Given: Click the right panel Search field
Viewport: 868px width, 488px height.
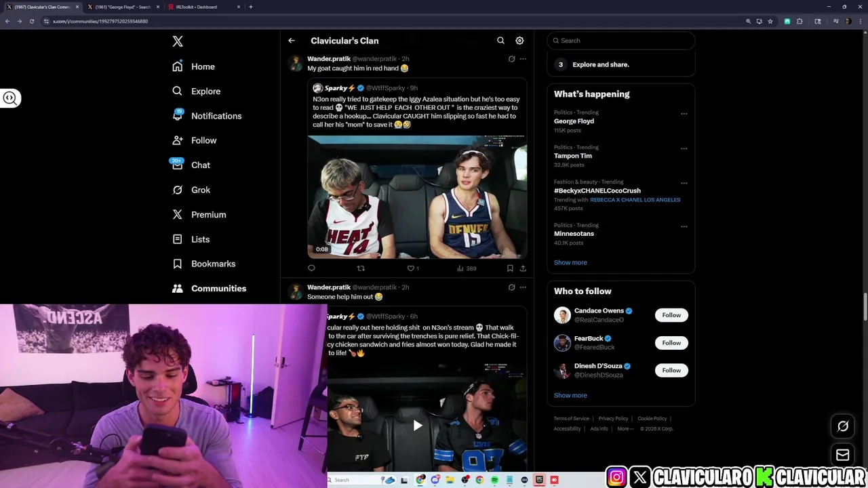Looking at the screenshot, I should pyautogui.click(x=620, y=41).
